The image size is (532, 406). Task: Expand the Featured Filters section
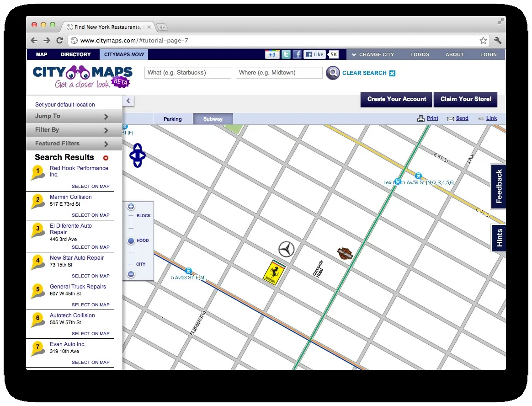[74, 144]
